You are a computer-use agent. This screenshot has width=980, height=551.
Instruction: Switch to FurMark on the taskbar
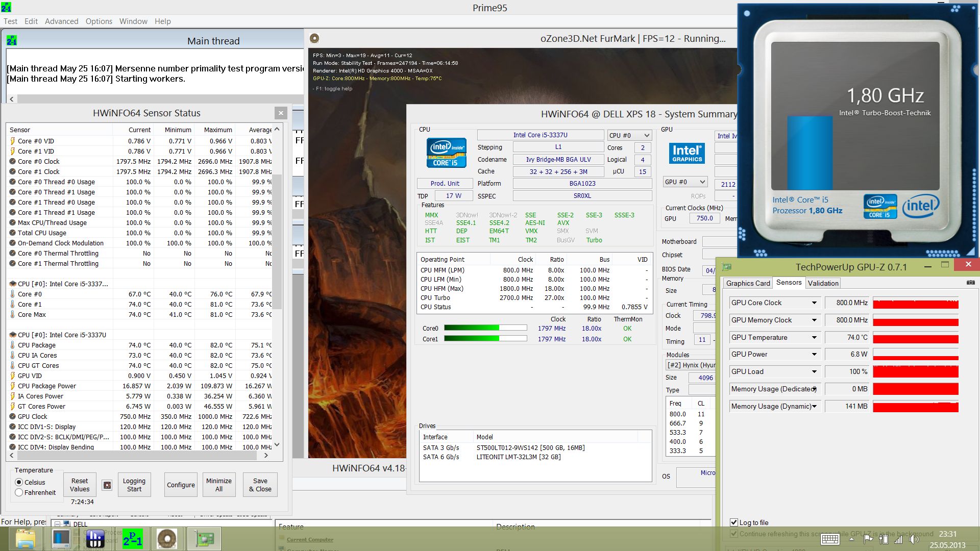click(x=167, y=539)
